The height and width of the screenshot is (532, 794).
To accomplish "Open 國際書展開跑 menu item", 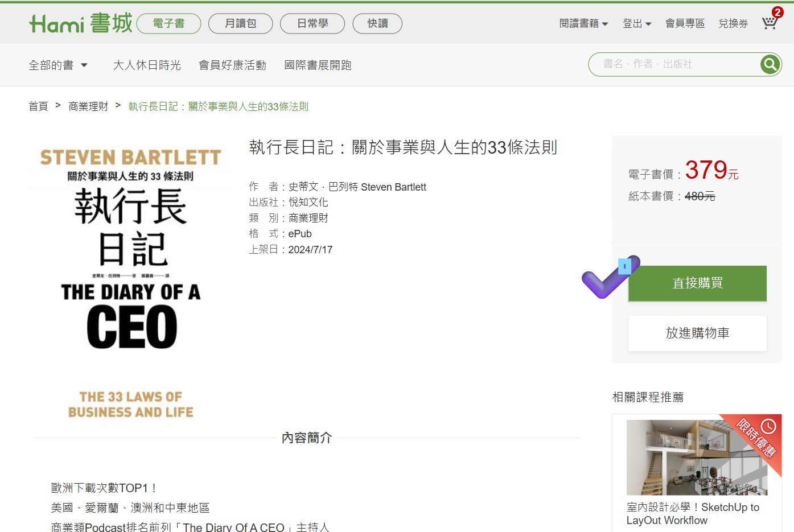I will [x=318, y=65].
